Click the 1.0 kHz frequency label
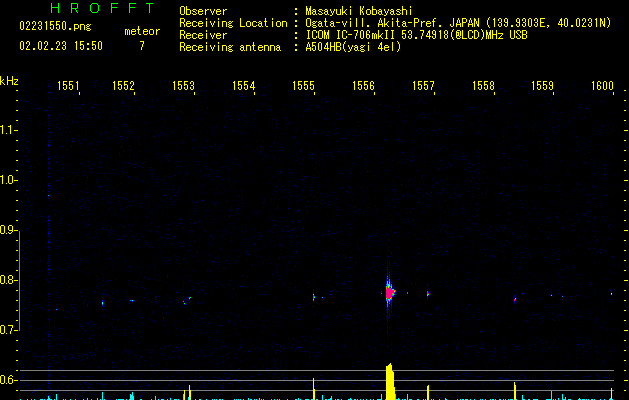 pyautogui.click(x=8, y=180)
